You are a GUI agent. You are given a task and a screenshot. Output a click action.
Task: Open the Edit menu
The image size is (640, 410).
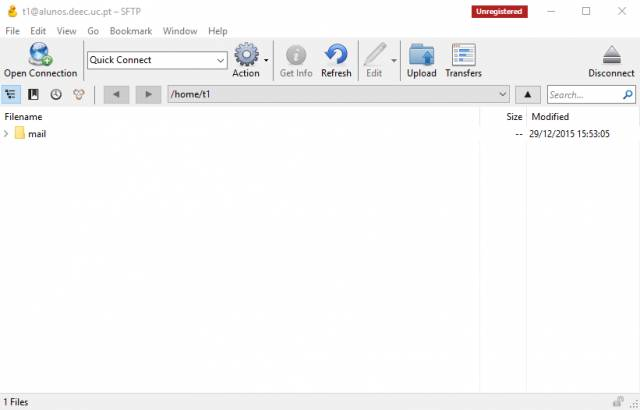coord(38,31)
